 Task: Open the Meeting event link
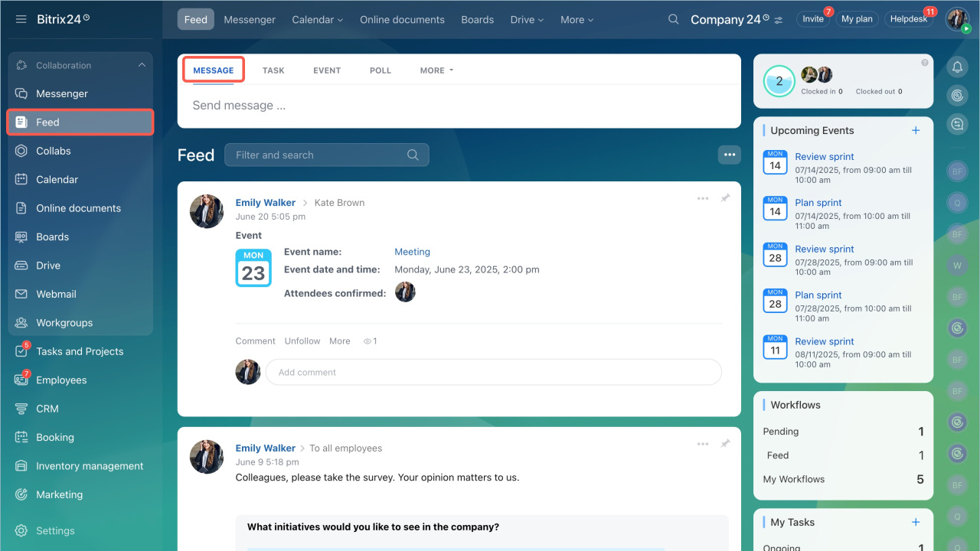click(x=412, y=252)
